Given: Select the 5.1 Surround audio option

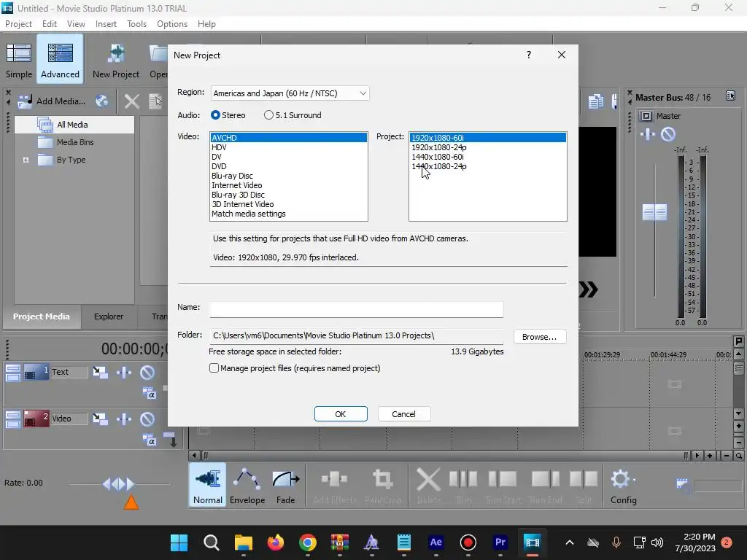Looking at the screenshot, I should 293,115.
